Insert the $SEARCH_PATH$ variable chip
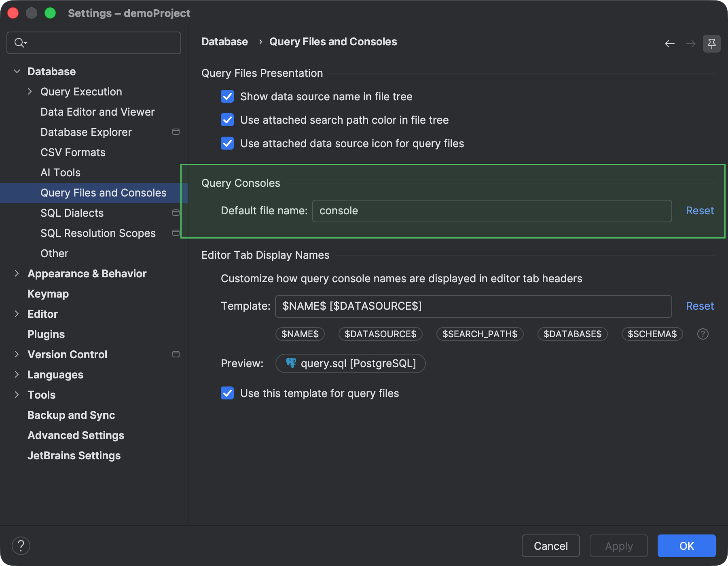The height and width of the screenshot is (566, 728). click(480, 334)
